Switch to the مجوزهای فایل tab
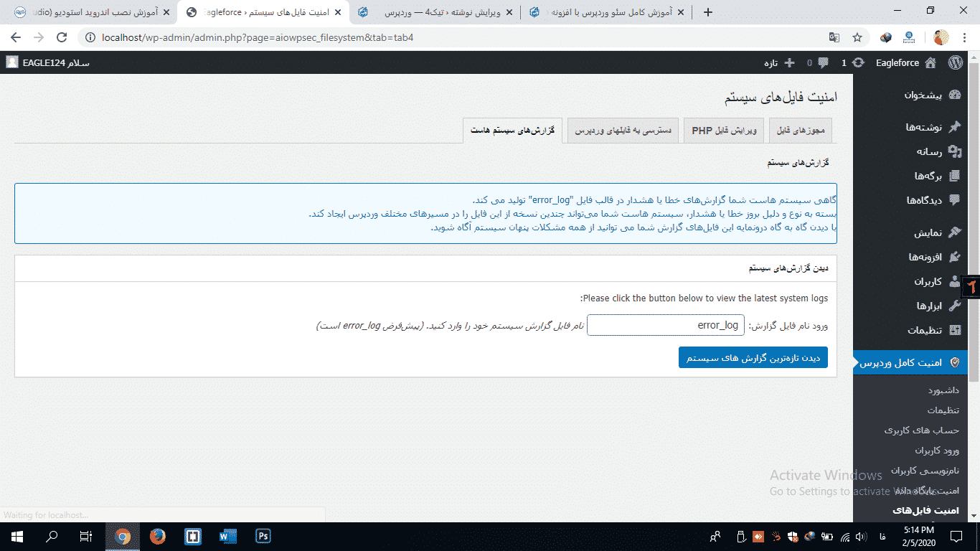This screenshot has height=551, width=980. [801, 131]
